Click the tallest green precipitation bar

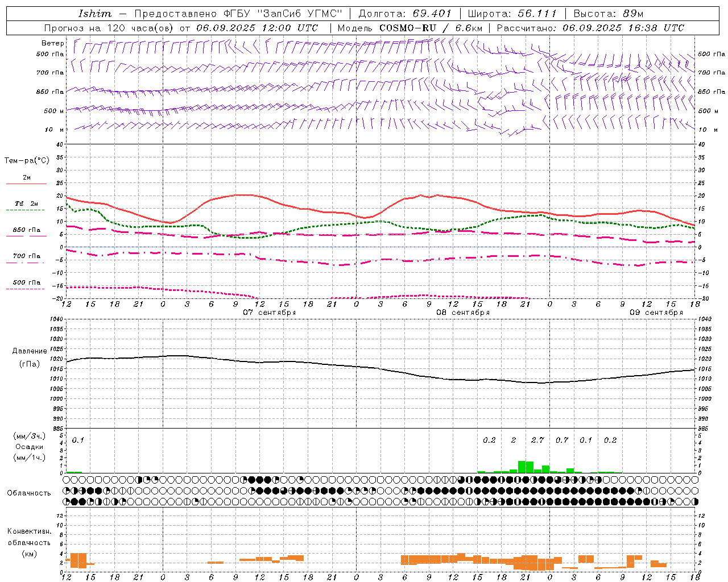pyautogui.click(x=522, y=467)
